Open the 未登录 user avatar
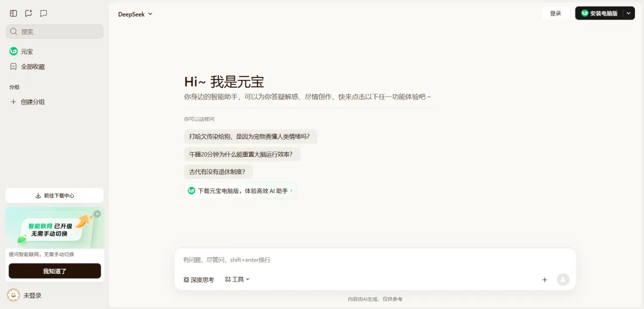Image resolution: width=644 pixels, height=309 pixels. 14,295
